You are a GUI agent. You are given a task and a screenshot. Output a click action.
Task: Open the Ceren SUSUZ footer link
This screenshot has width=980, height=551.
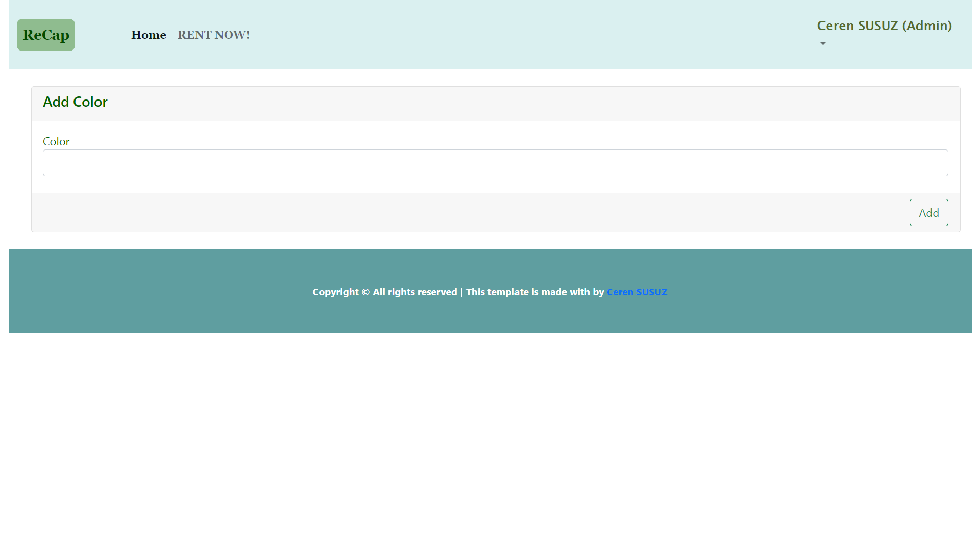[x=636, y=292]
